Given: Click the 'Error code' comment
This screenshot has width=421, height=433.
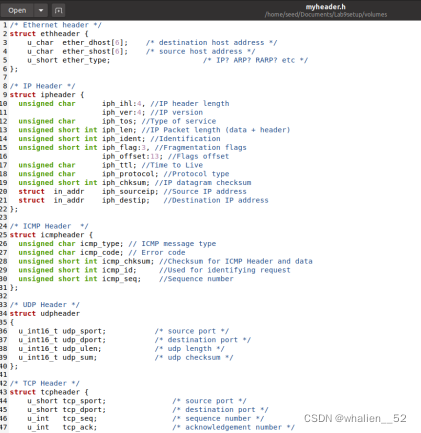Looking at the screenshot, I should (x=157, y=252).
